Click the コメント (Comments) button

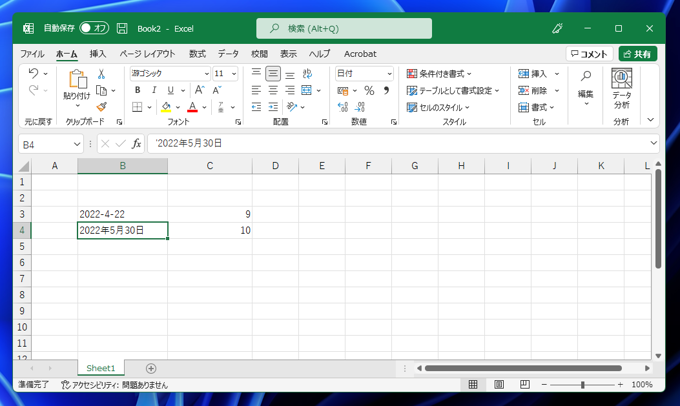click(588, 54)
